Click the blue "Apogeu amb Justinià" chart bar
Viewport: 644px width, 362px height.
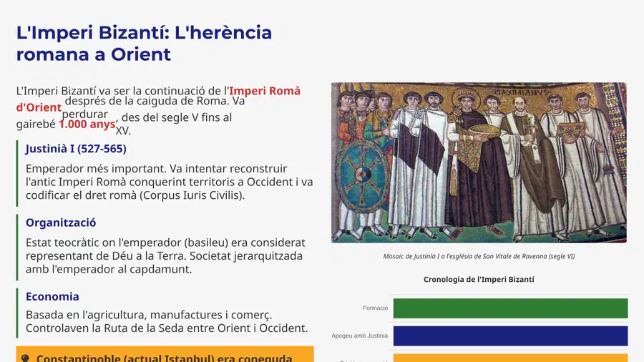point(510,336)
